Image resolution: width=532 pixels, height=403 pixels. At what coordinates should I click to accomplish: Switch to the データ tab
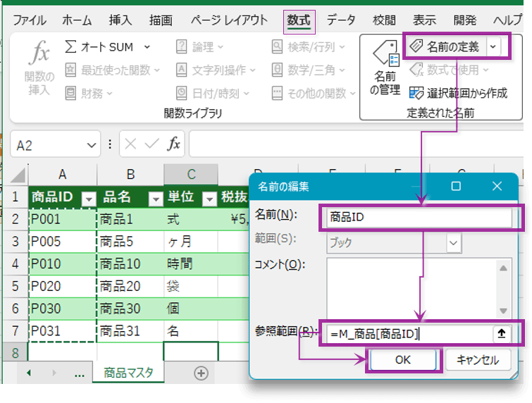pyautogui.click(x=341, y=20)
